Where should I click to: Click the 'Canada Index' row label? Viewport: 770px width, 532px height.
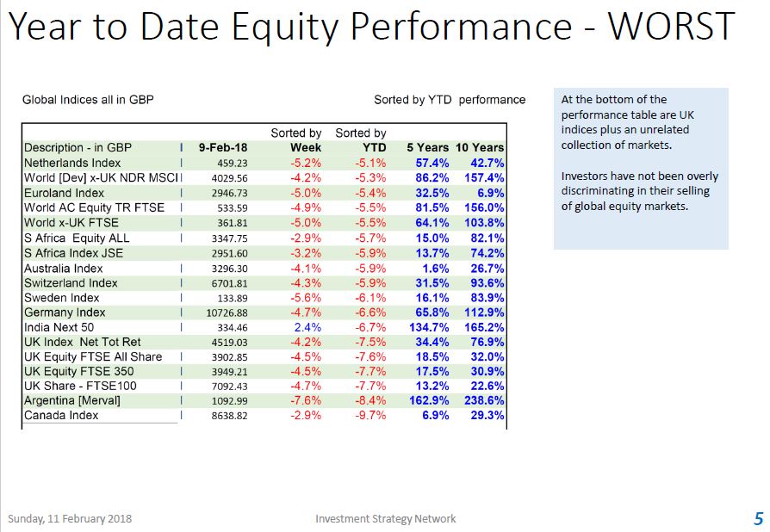pyautogui.click(x=61, y=416)
